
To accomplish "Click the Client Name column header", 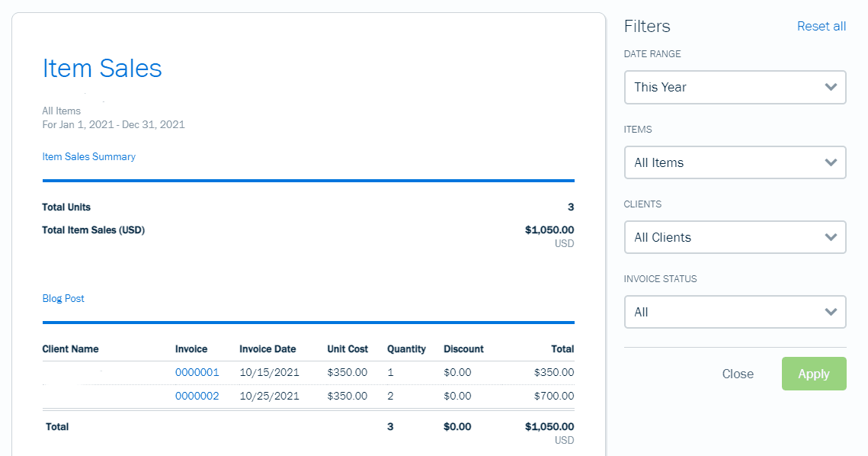I will 70,348.
